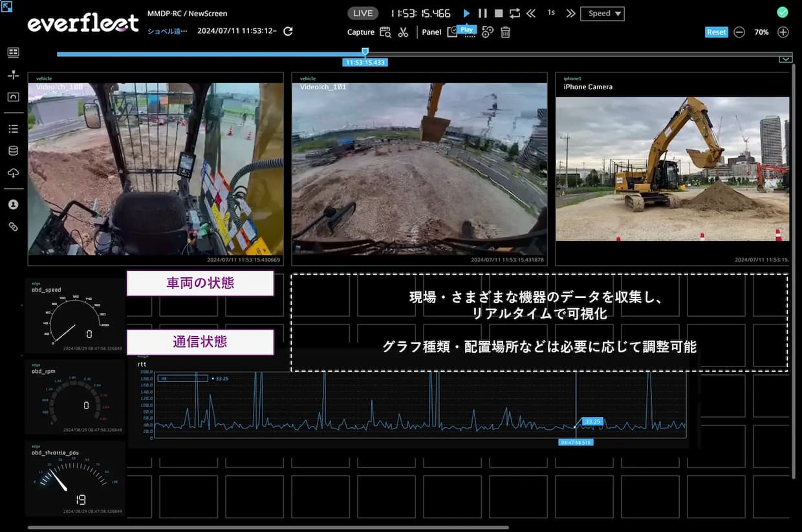Toggle the loop repeat button

click(x=515, y=13)
